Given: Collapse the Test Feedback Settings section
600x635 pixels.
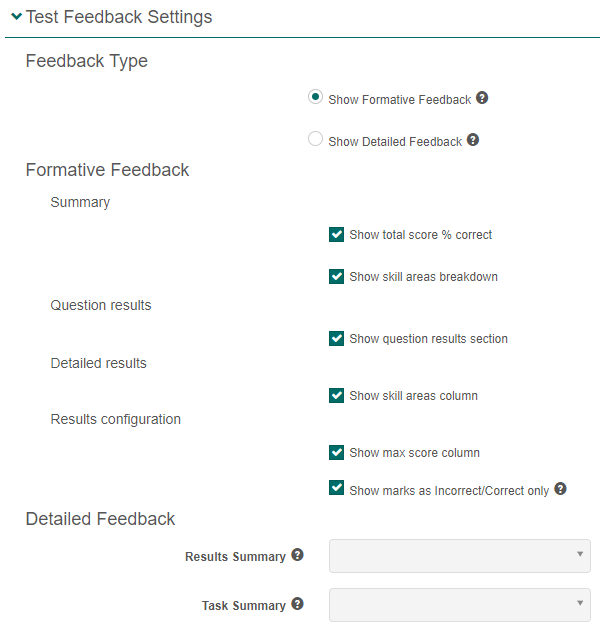Looking at the screenshot, I should coord(16,17).
